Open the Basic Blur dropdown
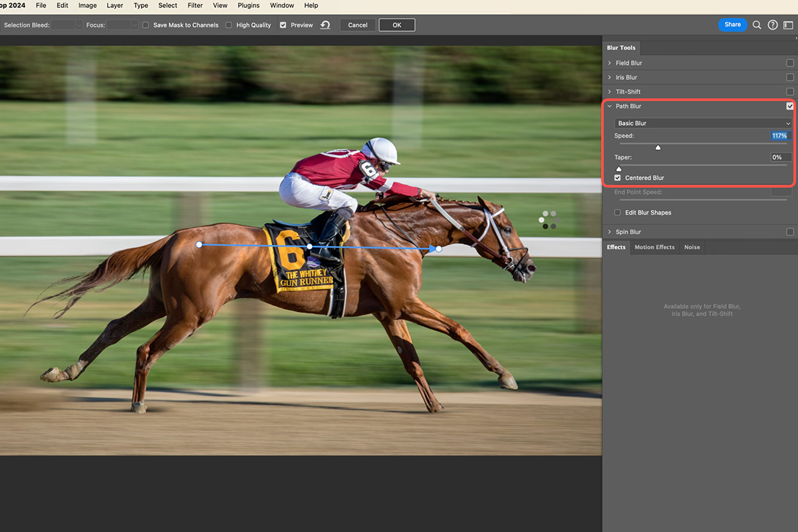This screenshot has width=798, height=532. coord(704,123)
